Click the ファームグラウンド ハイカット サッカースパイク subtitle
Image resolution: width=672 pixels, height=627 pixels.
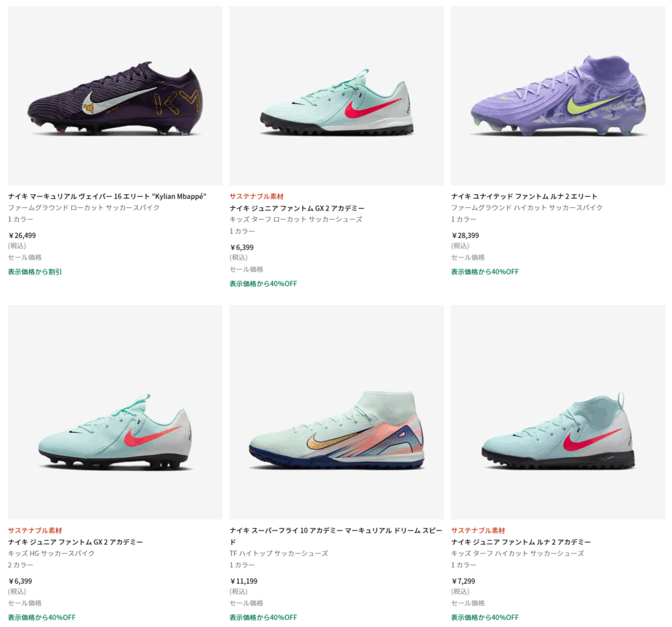(527, 208)
